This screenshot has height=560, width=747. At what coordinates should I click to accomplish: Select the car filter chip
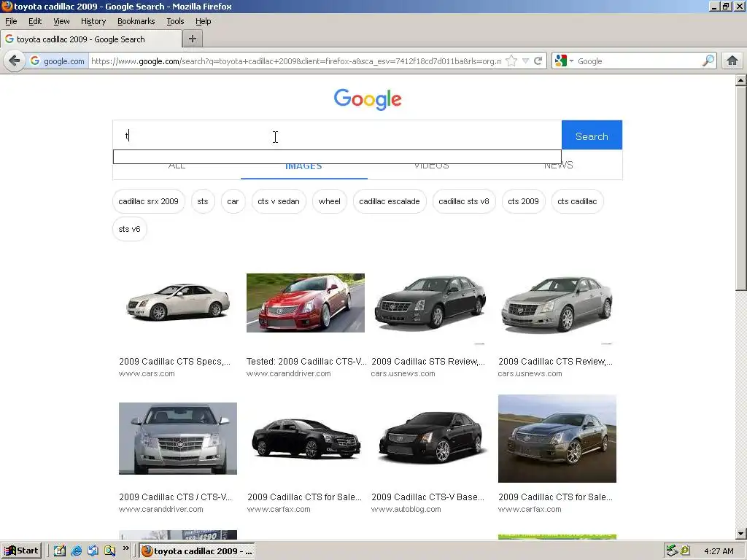(233, 201)
